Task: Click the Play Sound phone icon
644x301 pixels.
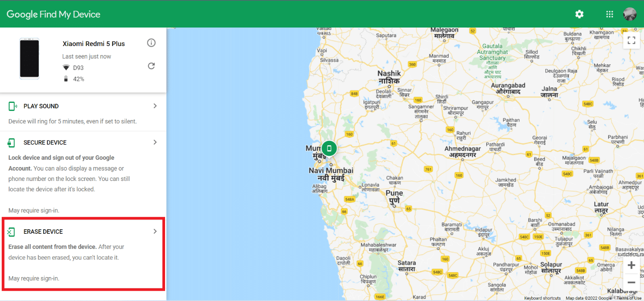Action: pyautogui.click(x=13, y=106)
